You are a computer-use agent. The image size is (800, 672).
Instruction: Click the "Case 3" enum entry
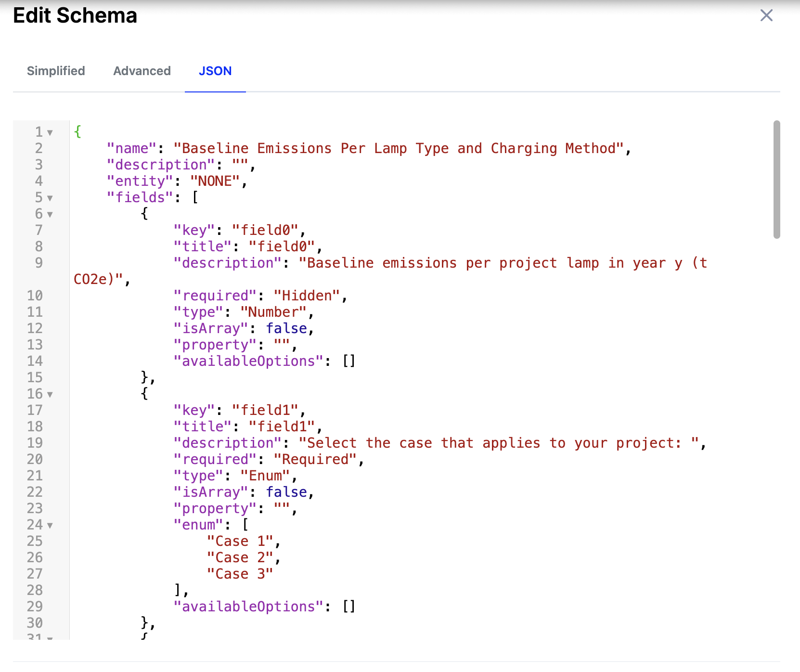pos(240,574)
